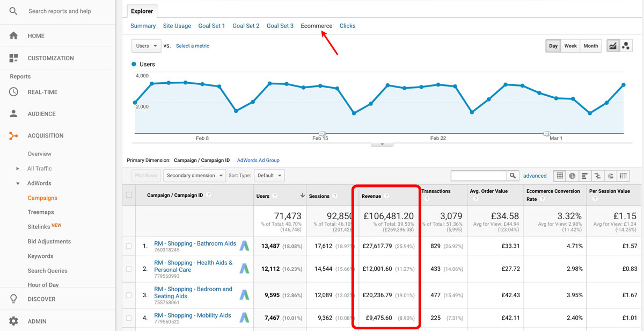Click the table search magnifier icon
The width and height of the screenshot is (644, 331).
pos(513,175)
